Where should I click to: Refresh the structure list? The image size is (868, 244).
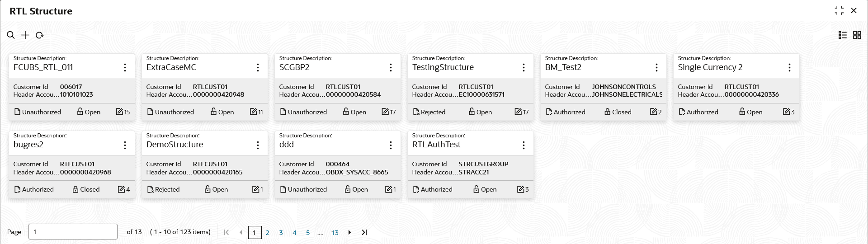[39, 35]
